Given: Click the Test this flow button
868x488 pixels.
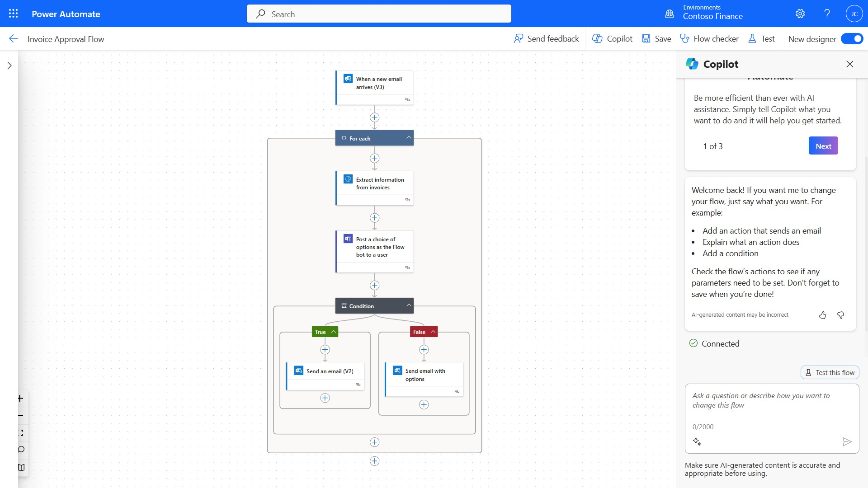Looking at the screenshot, I should [x=829, y=372].
